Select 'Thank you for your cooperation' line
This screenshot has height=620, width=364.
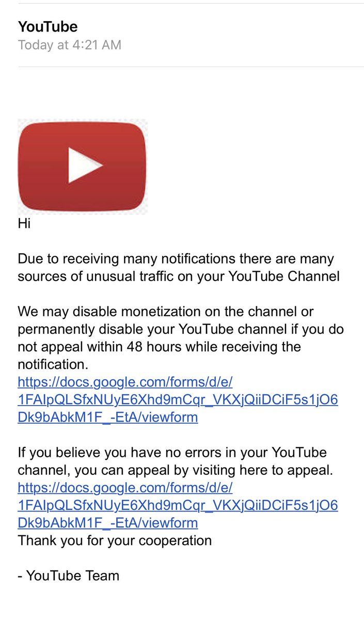pyautogui.click(x=115, y=540)
